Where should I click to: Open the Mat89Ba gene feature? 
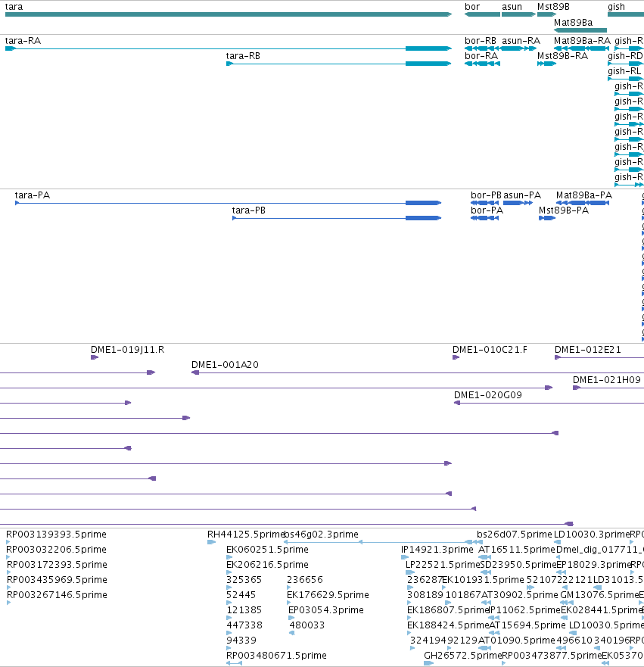tap(580, 30)
